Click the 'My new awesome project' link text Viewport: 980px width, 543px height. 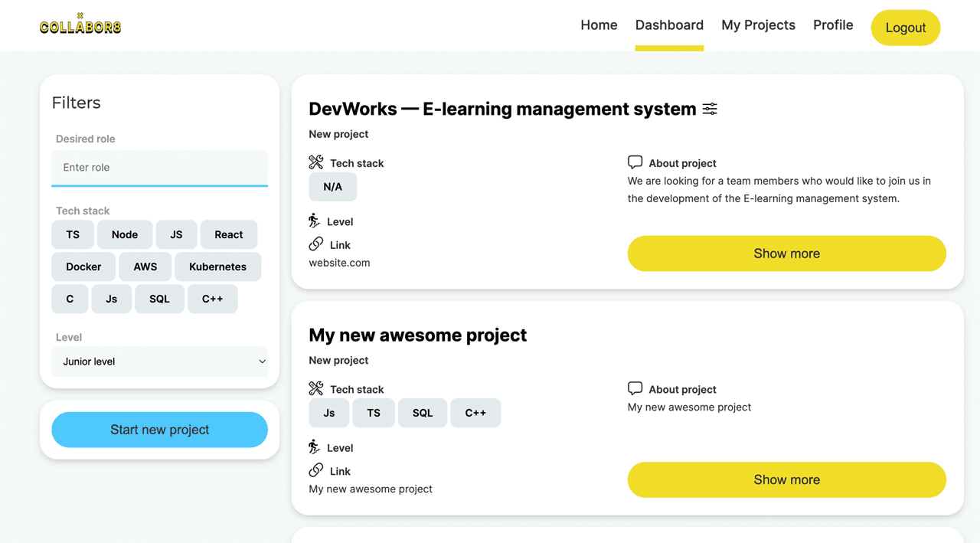pyautogui.click(x=371, y=489)
